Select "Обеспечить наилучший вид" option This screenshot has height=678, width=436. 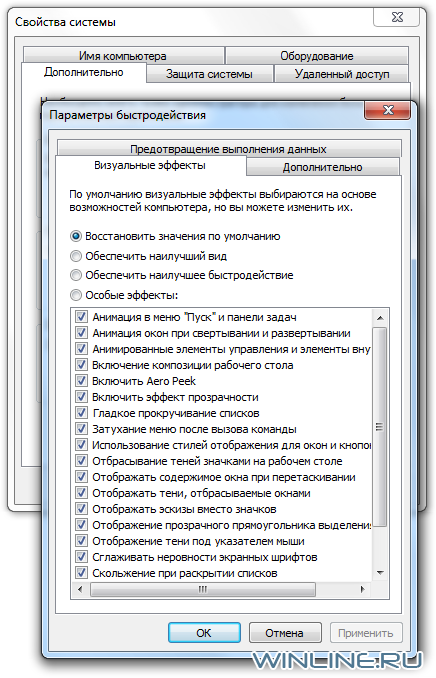click(76, 256)
